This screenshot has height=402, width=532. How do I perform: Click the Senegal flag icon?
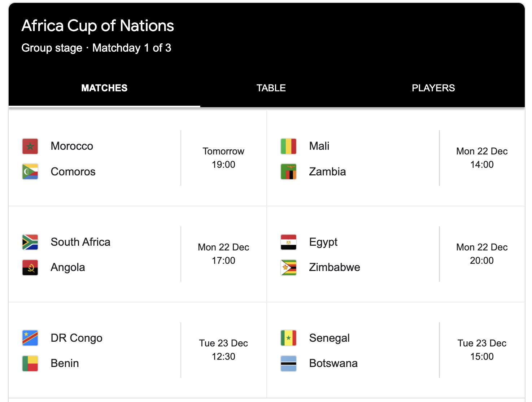tap(288, 338)
